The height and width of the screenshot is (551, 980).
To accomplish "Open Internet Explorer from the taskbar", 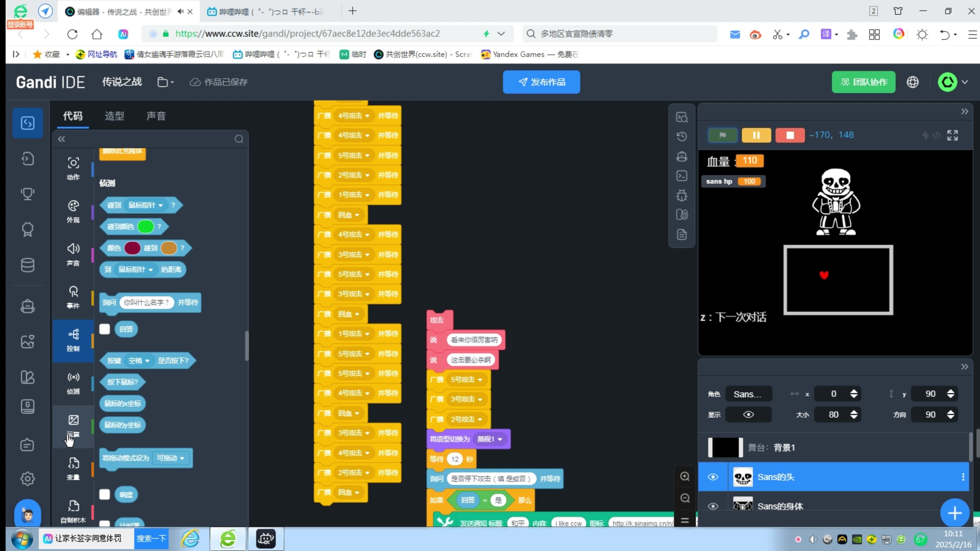I will pyautogui.click(x=190, y=539).
